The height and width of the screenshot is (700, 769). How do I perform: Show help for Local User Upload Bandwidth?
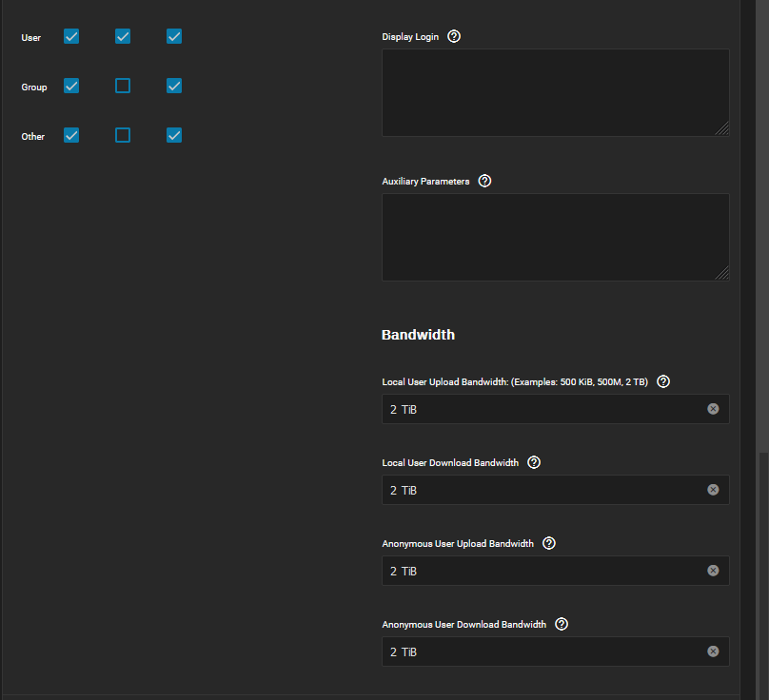click(663, 381)
